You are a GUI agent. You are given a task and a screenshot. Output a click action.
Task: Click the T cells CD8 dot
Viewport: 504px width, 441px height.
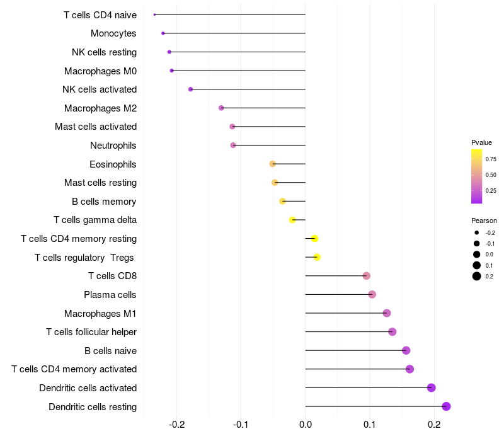pyautogui.click(x=366, y=276)
